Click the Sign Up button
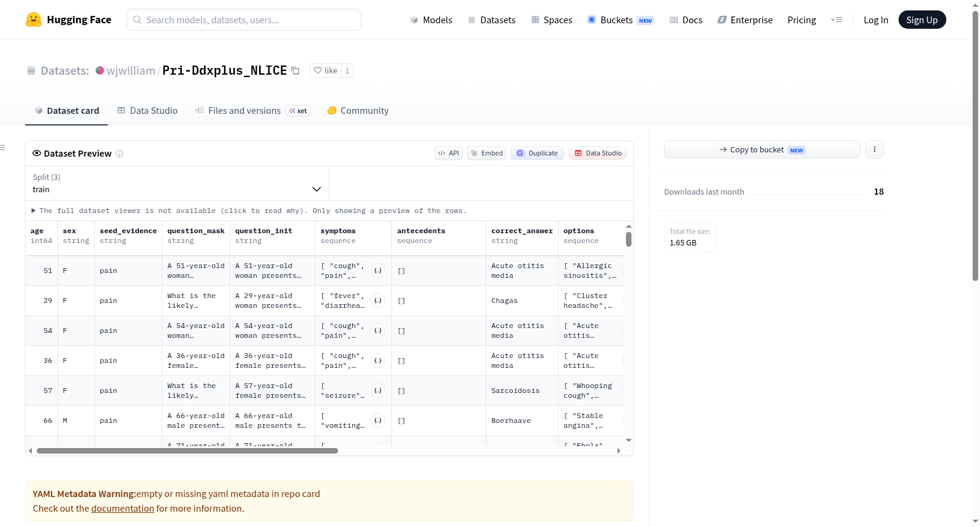This screenshot has height=527, width=980. (922, 20)
